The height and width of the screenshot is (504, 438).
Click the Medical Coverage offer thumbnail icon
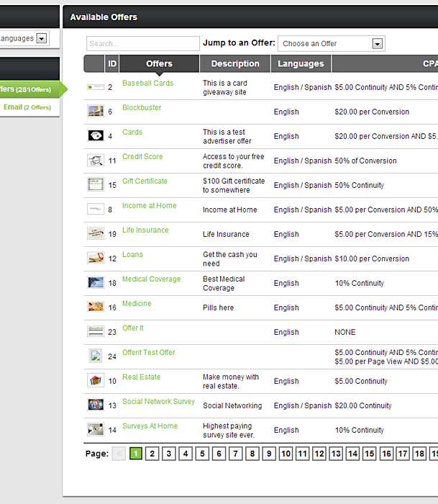(95, 282)
